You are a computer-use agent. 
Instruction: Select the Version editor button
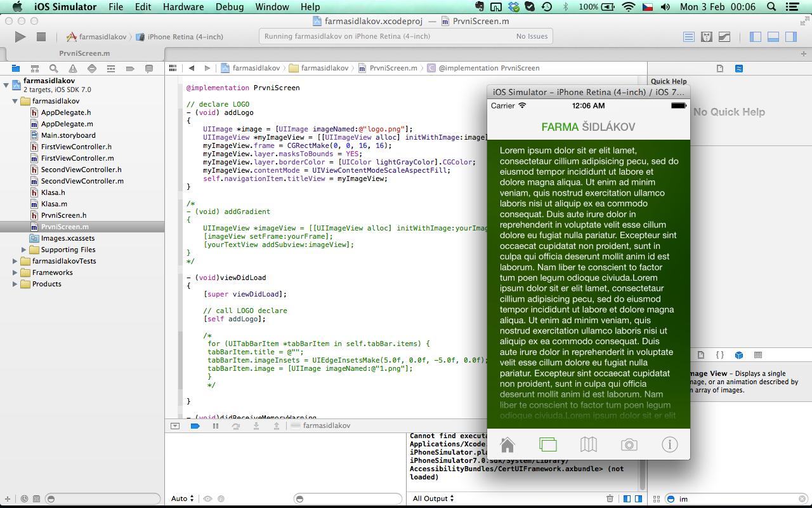point(724,37)
